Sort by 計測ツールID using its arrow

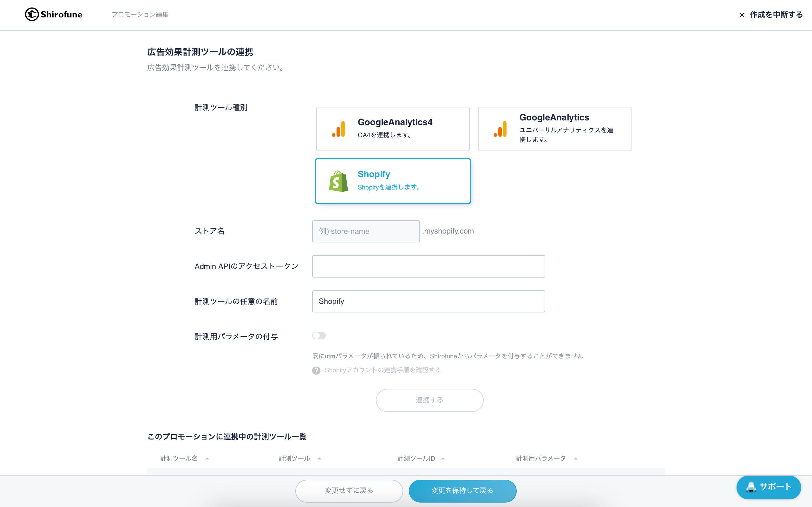tap(443, 458)
